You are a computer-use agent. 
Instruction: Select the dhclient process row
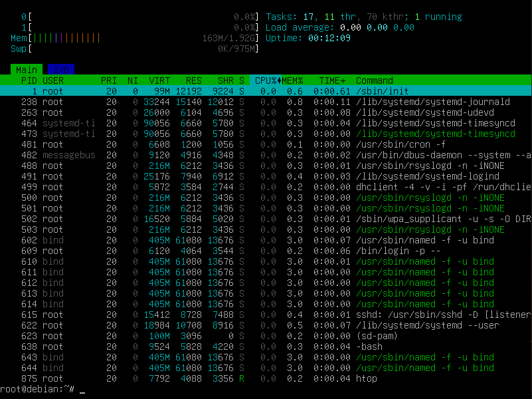266,187
